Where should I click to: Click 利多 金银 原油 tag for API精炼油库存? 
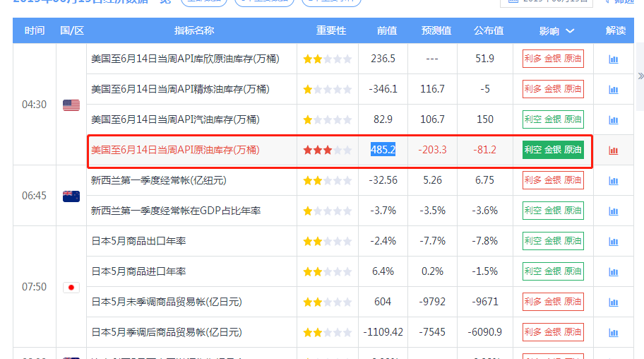point(553,89)
